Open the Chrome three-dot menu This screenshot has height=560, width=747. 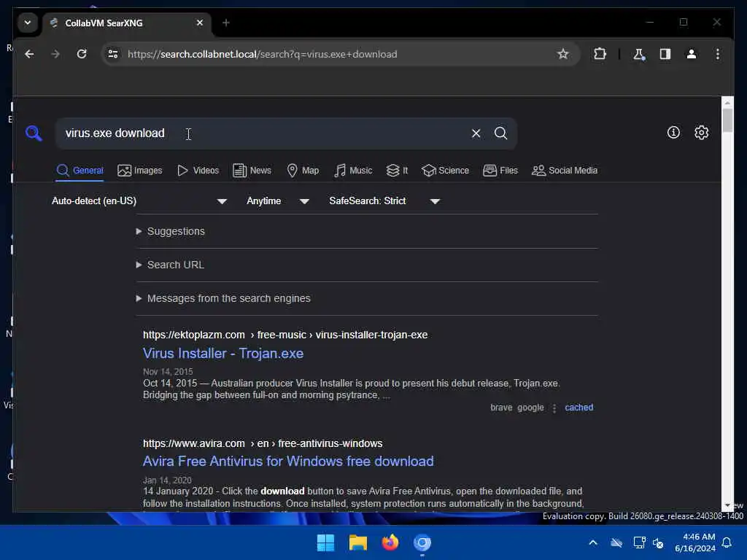[718, 54]
